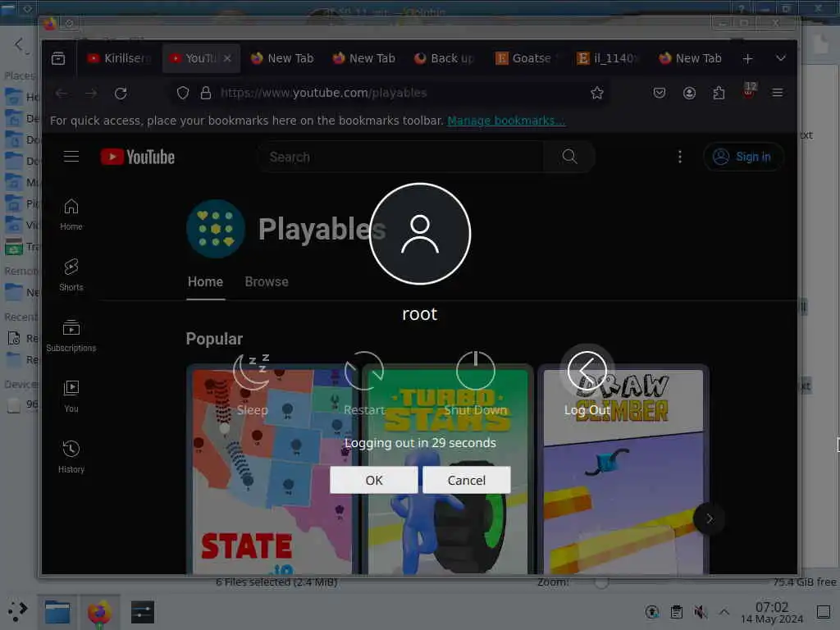Open History in YouTube sidebar
Image resolution: width=840 pixels, height=630 pixels.
pos(71,457)
